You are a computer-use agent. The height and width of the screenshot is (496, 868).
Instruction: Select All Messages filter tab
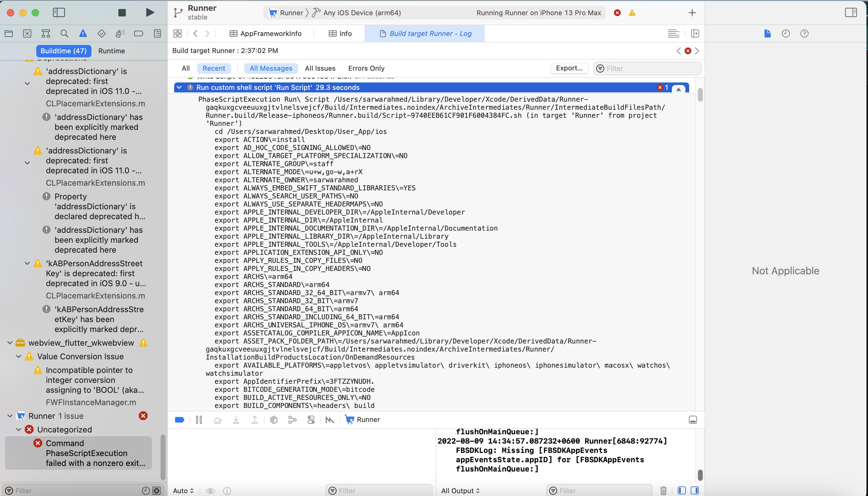pyautogui.click(x=271, y=67)
